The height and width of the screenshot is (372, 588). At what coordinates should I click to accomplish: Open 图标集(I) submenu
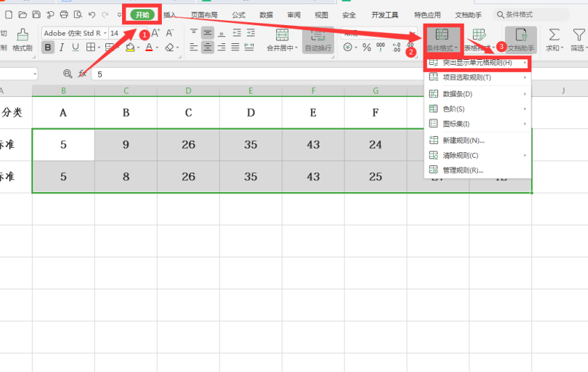[477, 124]
